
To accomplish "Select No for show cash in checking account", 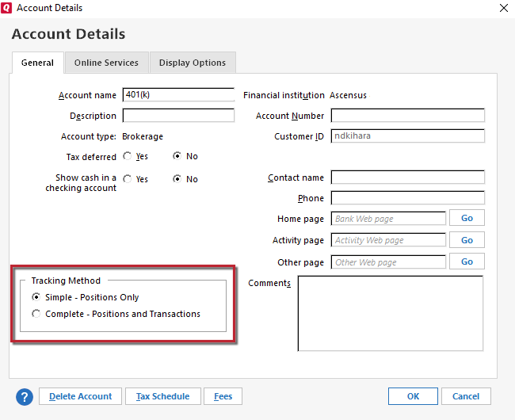I will pos(177,179).
